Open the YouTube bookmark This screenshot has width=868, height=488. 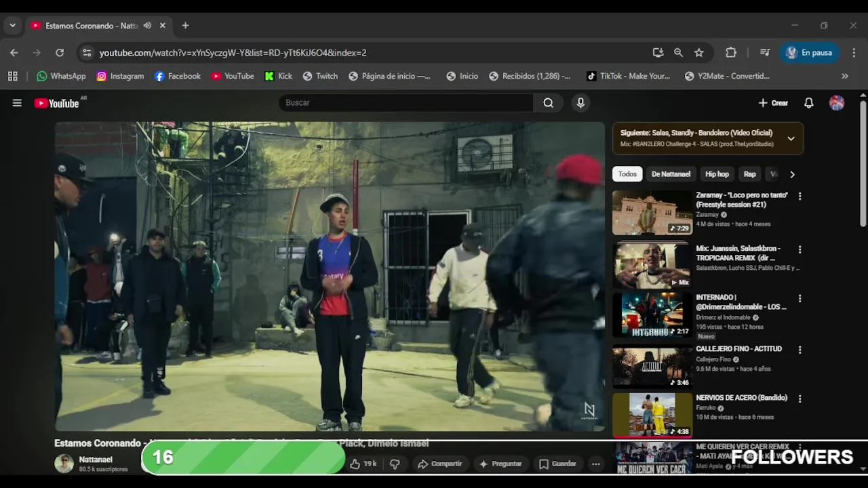point(233,76)
